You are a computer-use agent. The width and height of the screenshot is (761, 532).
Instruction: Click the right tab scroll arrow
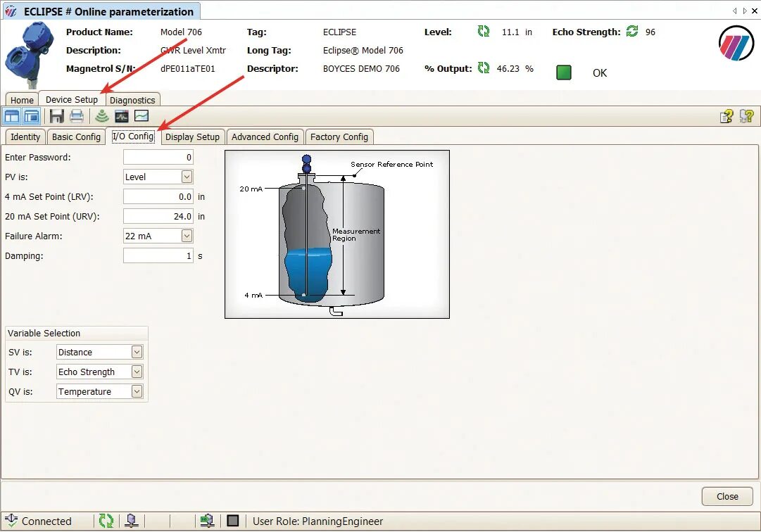(x=745, y=11)
